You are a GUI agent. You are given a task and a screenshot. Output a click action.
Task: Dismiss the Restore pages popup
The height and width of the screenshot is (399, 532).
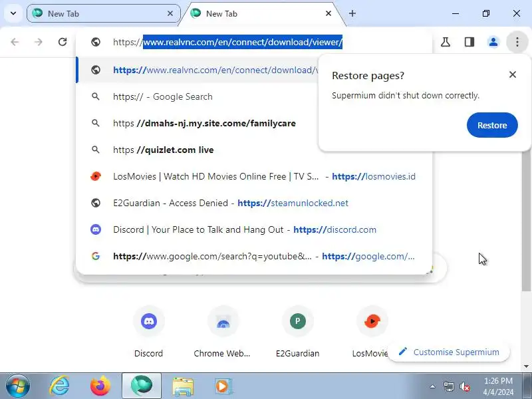513,74
